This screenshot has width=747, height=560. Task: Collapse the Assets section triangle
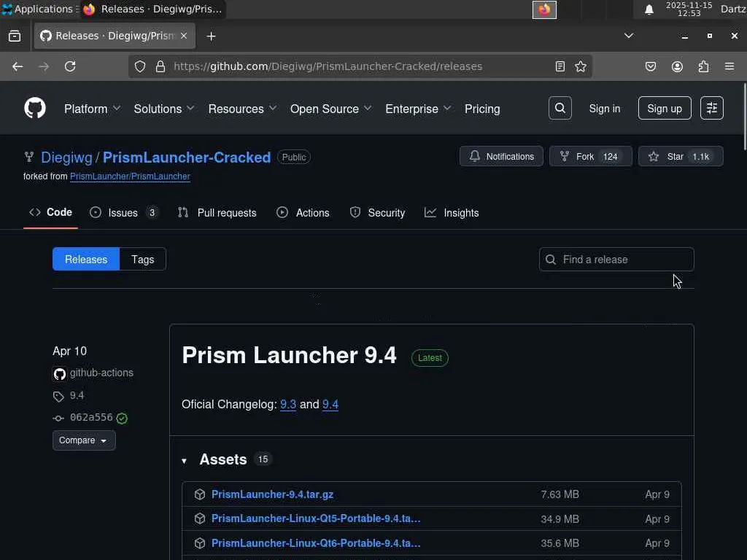click(x=185, y=461)
